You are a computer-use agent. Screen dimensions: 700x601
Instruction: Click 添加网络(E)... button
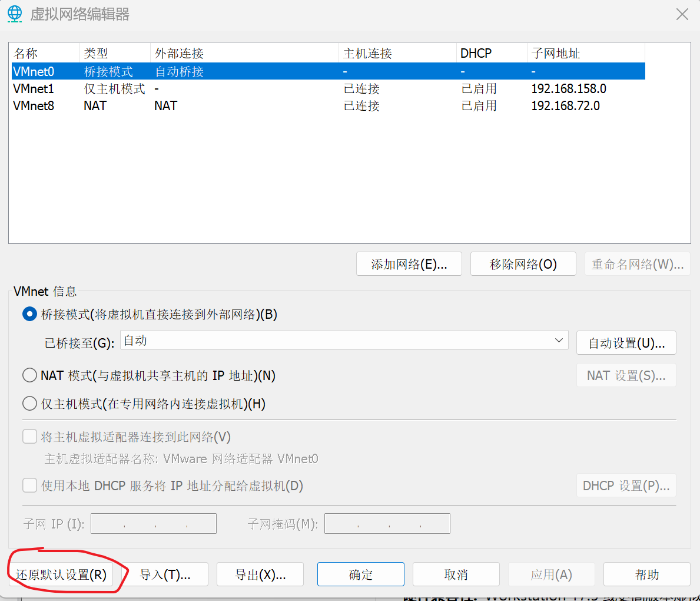click(x=409, y=264)
